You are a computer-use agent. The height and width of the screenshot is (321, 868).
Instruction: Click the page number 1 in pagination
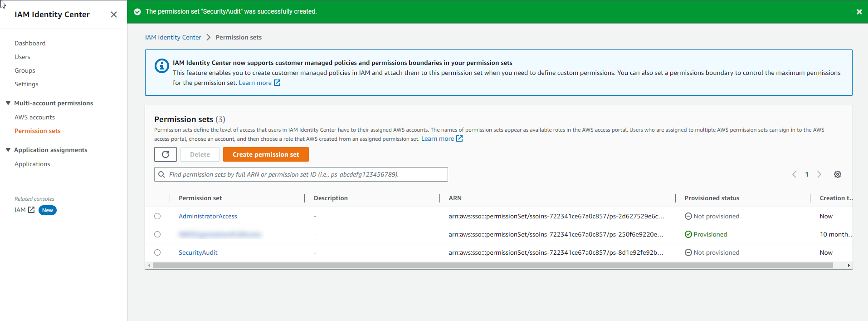807,174
